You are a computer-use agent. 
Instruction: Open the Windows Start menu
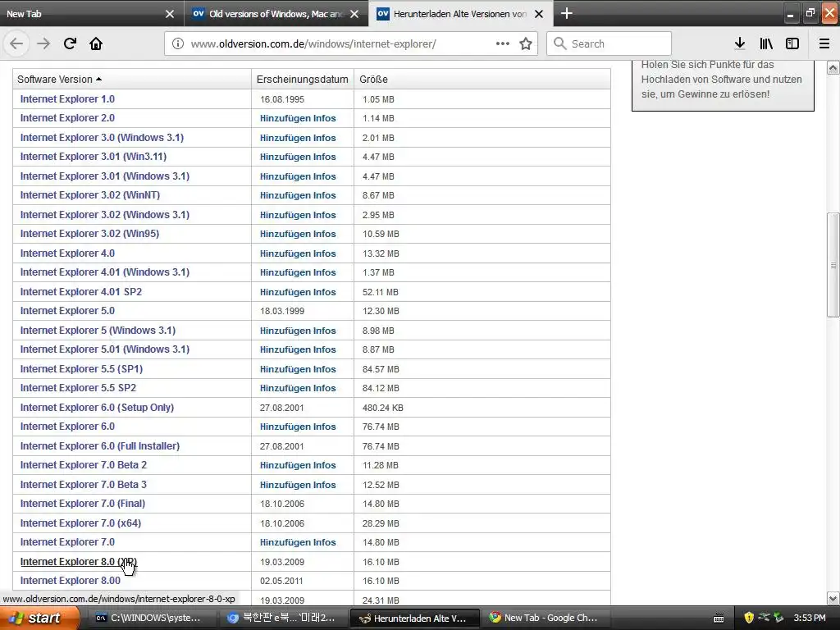point(39,618)
